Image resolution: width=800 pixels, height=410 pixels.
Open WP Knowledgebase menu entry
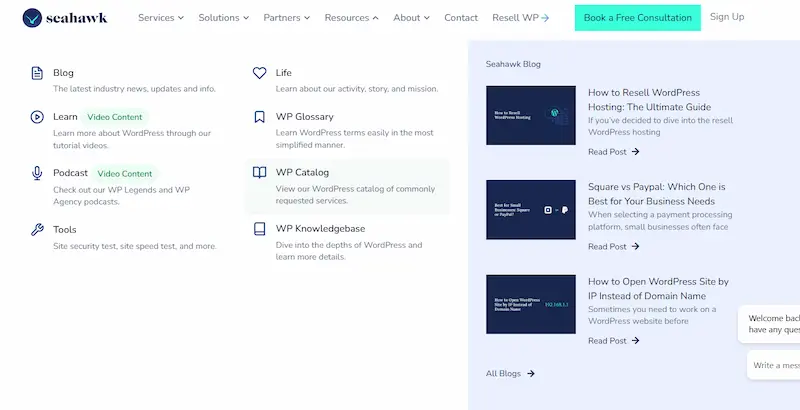[320, 228]
